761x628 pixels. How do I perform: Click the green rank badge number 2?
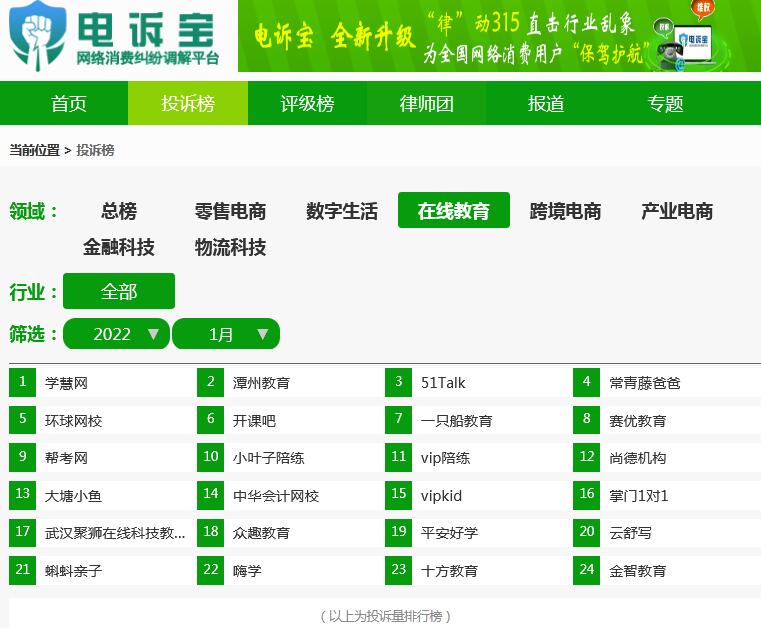[211, 382]
